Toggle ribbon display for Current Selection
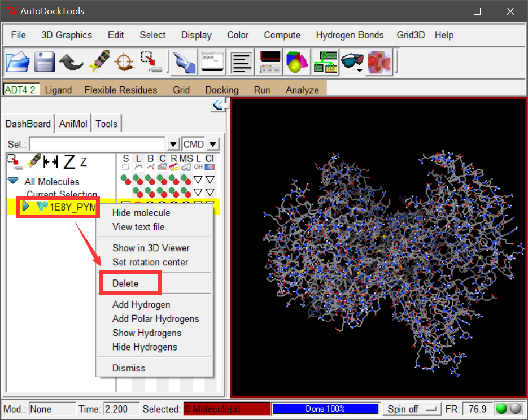Viewport: 528px width, 420px height. [174, 192]
